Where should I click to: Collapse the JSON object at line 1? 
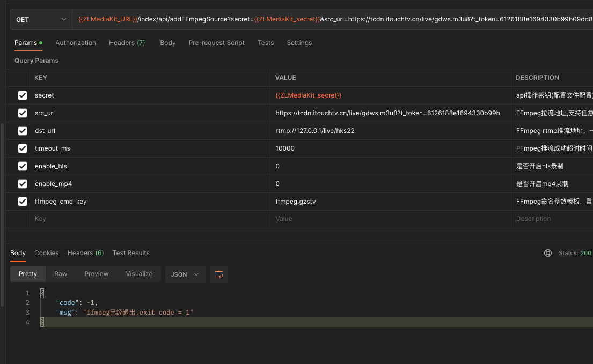[41, 293]
